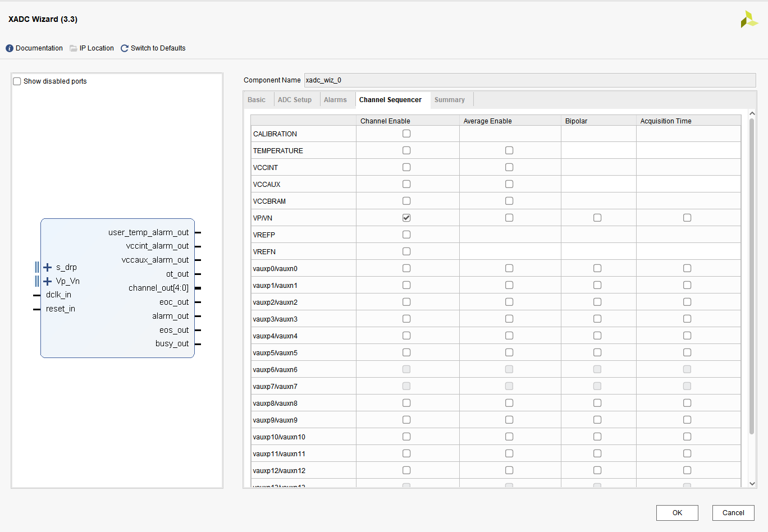
Task: Click the Cancel button
Action: pos(733,513)
